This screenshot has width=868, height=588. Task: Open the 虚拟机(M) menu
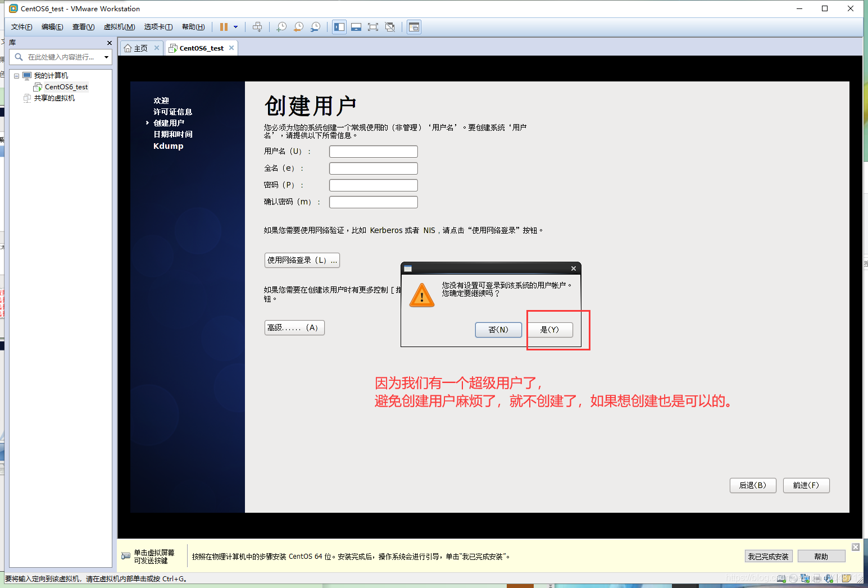[119, 26]
